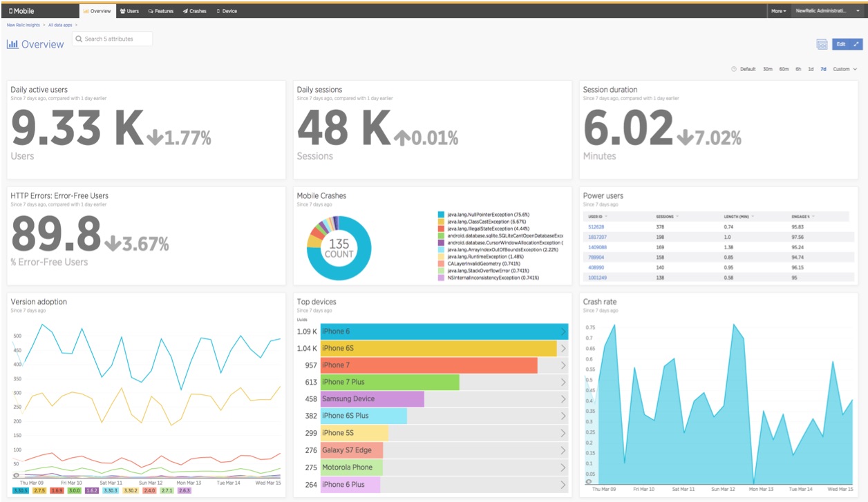This screenshot has width=868, height=502.
Task: Click the Version adoption chart zoom handle
Action: (x=17, y=475)
